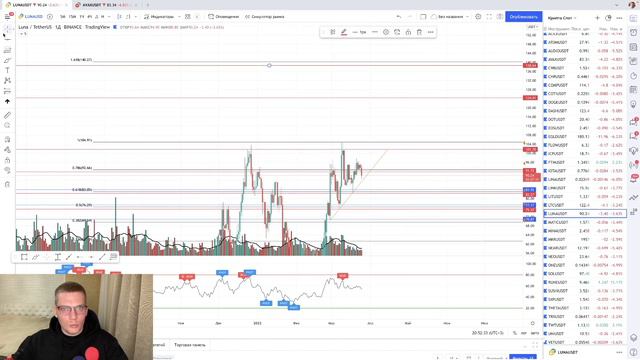Toggle percent scale mode

point(515,333)
